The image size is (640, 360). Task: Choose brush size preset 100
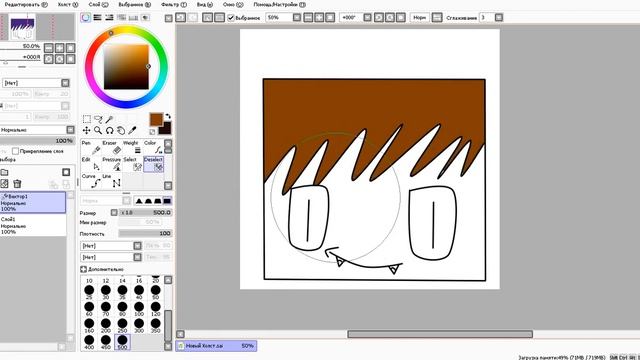[x=139, y=309]
